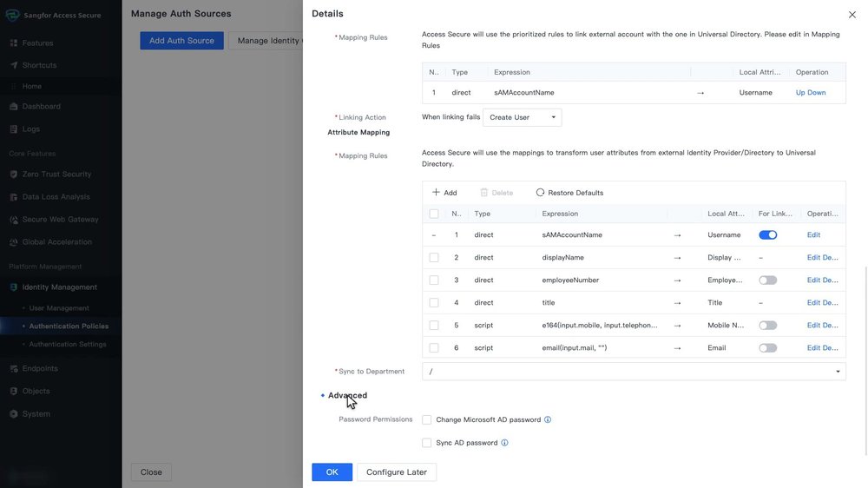Viewport: 868px width, 488px height.
Task: Click the Objects sidebar icon
Action: pos(14,391)
